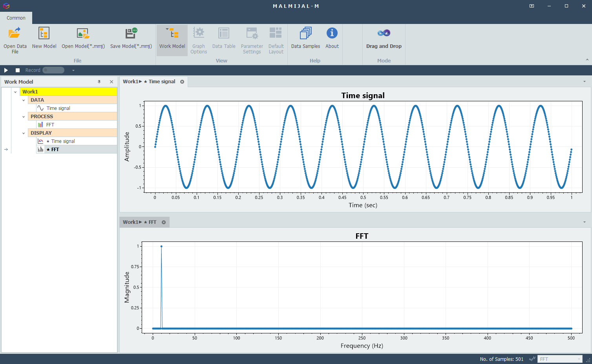Click the FFT process chart icon

(x=40, y=124)
